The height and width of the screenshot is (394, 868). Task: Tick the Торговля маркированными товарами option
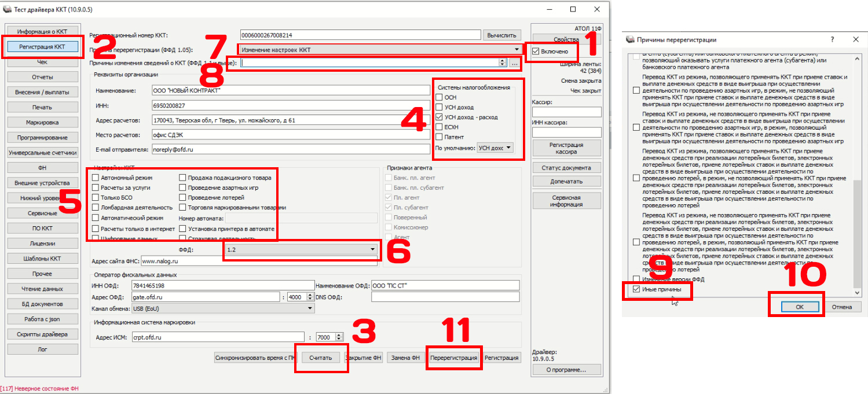(x=182, y=207)
